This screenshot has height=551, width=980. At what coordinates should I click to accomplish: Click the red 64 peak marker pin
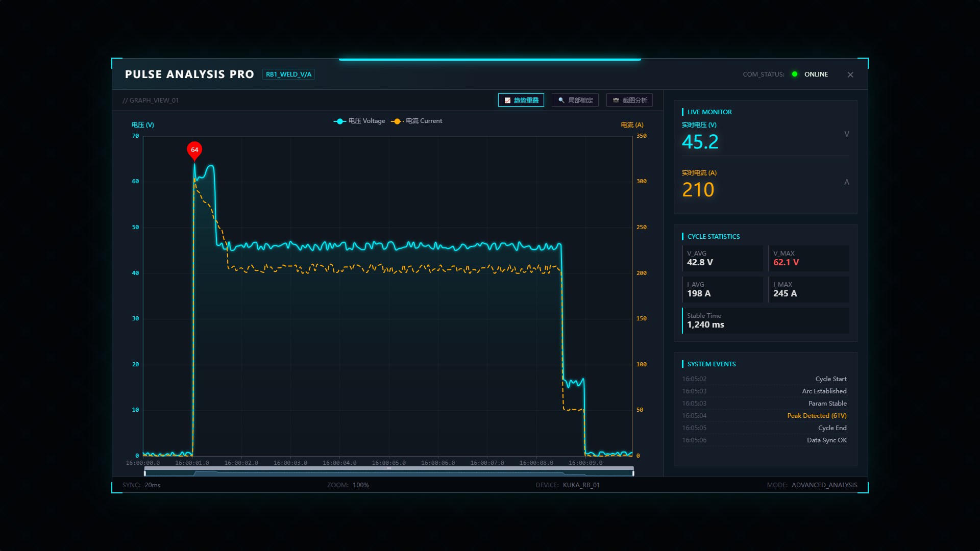click(194, 151)
